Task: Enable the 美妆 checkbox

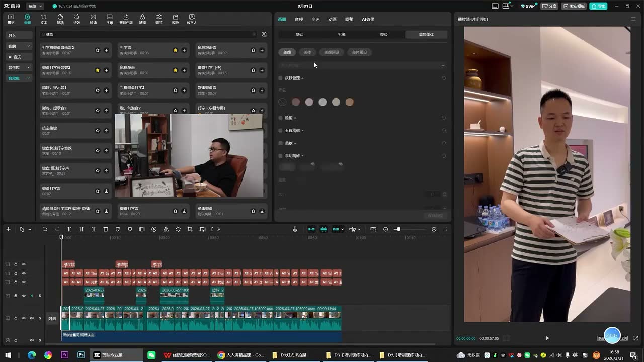Action: 281,143
